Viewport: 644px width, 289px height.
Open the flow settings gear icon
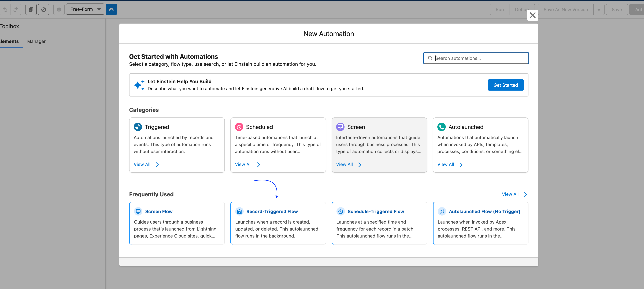coord(59,9)
